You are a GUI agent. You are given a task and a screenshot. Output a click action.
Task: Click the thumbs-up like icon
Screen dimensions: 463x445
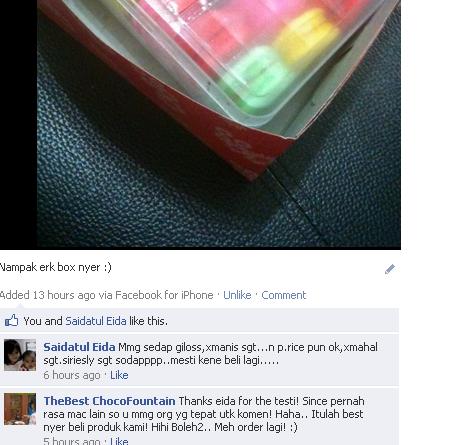[x=11, y=321]
